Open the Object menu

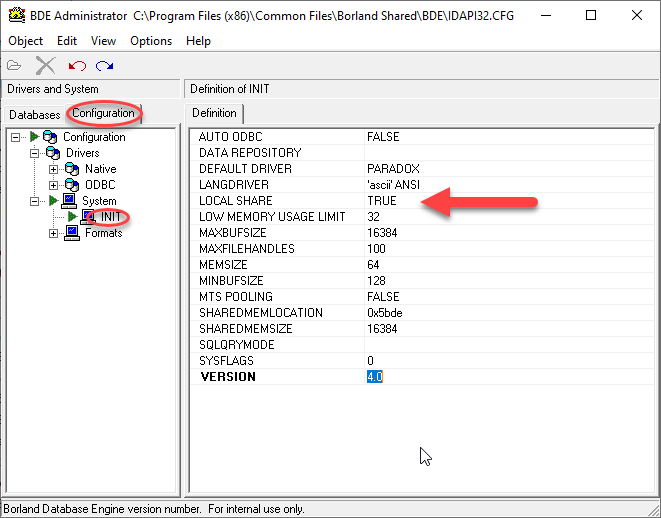click(x=25, y=41)
